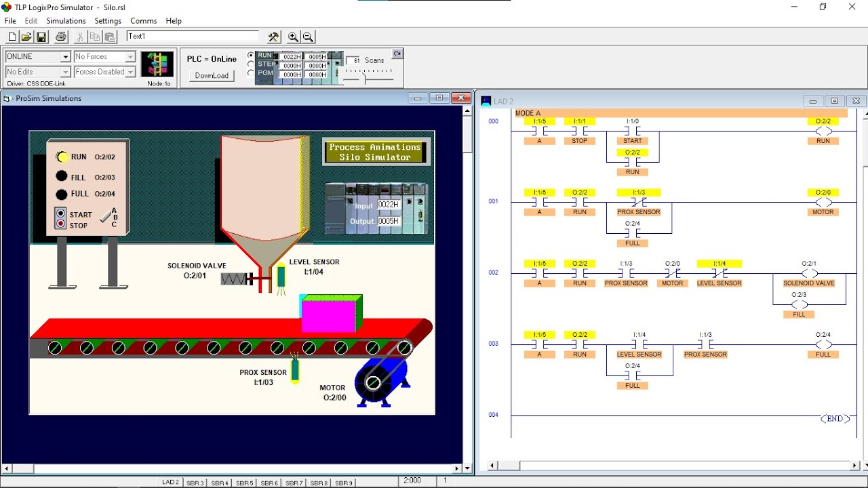
Task: Open the No Edits dropdown
Action: pos(66,72)
